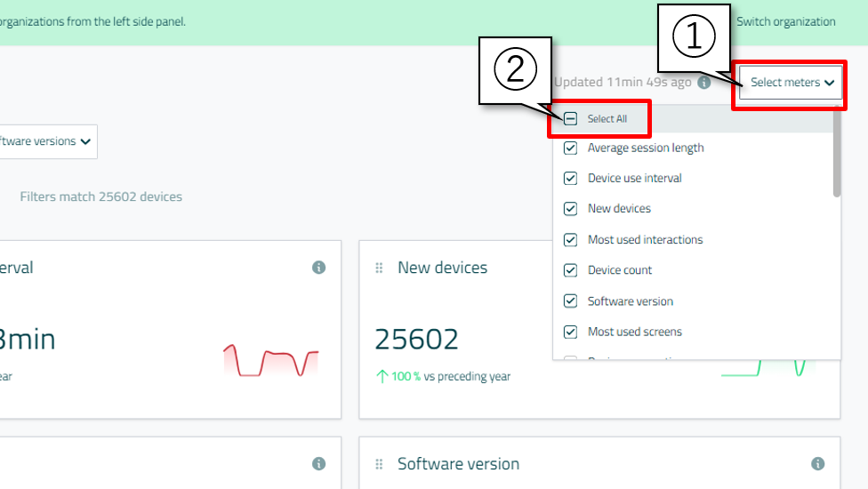Click info icon on the interval card
The width and height of the screenshot is (868, 489).
click(x=318, y=268)
